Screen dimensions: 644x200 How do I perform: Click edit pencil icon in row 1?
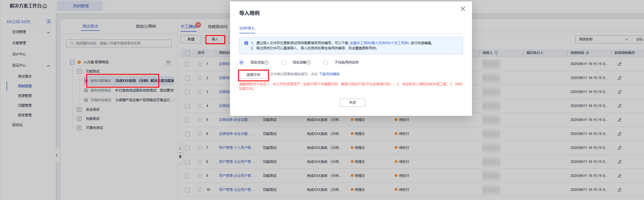(x=620, y=64)
